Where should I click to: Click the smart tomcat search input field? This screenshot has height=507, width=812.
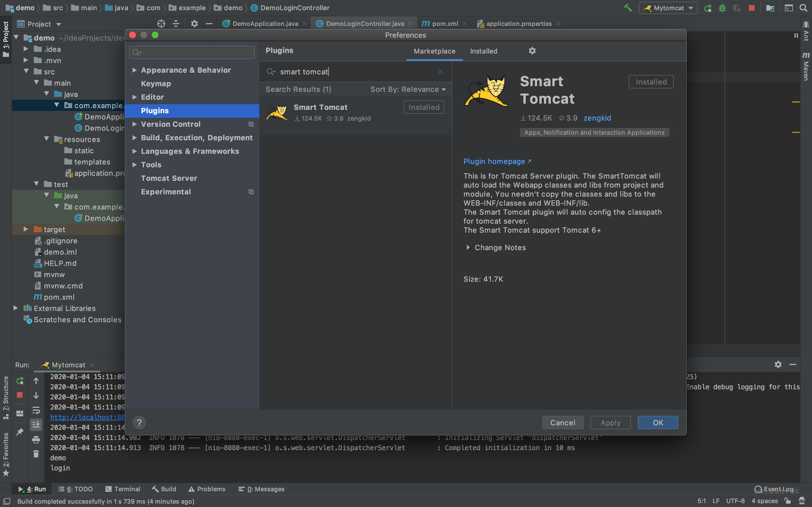[358, 71]
